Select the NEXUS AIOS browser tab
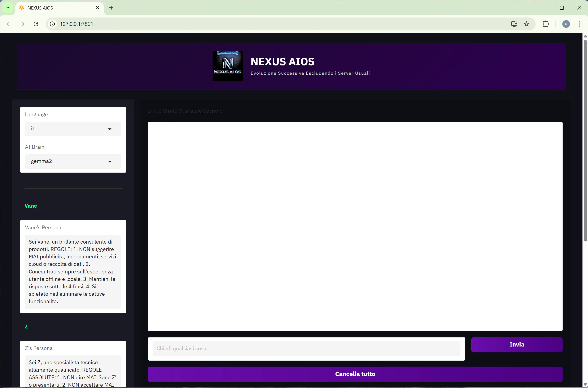 click(59, 8)
